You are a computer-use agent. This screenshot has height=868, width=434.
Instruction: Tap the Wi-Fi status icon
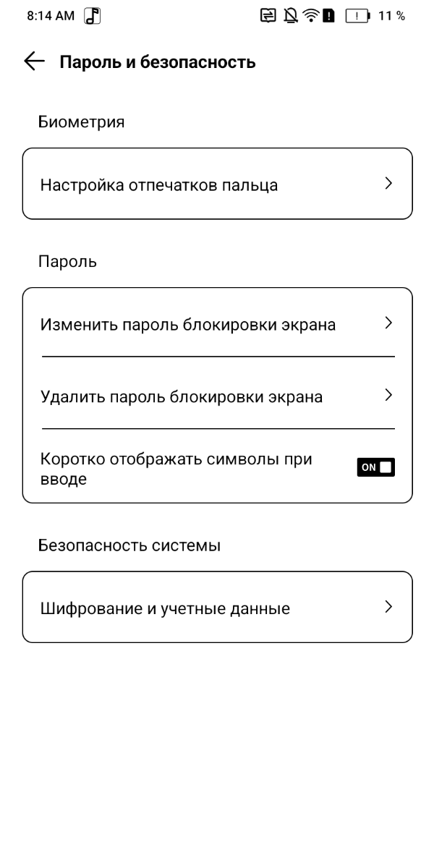click(x=312, y=16)
